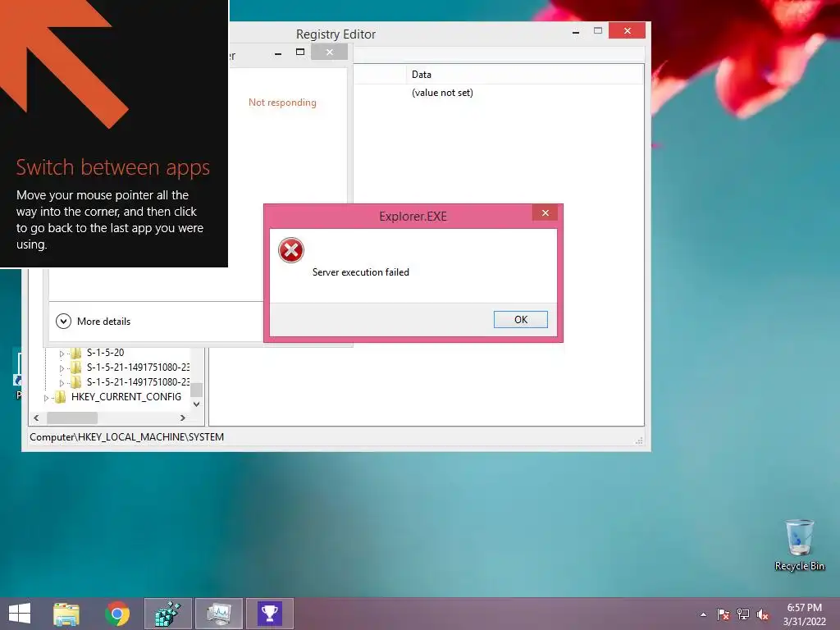Minimize the Task Manager window
This screenshot has width=840, height=630.
point(278,53)
